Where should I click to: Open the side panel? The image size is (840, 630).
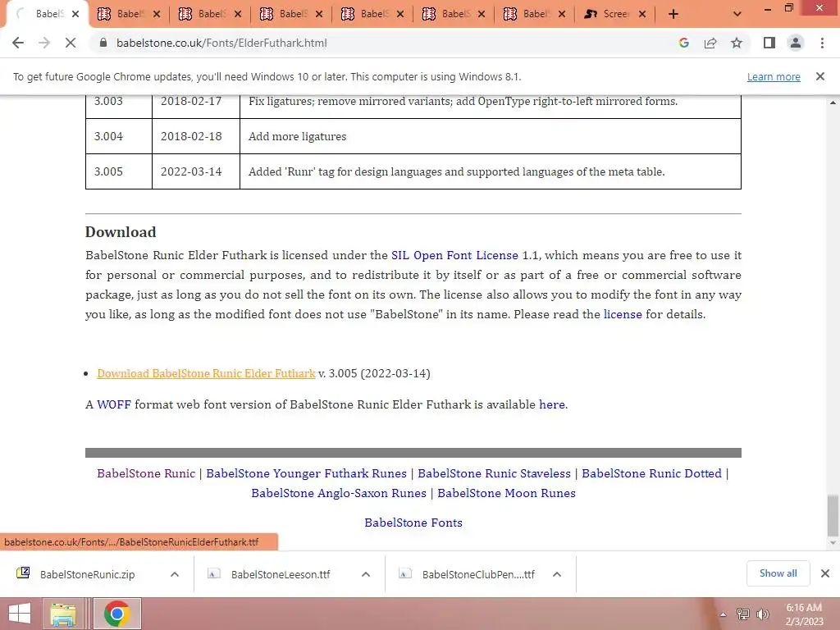[x=769, y=43]
